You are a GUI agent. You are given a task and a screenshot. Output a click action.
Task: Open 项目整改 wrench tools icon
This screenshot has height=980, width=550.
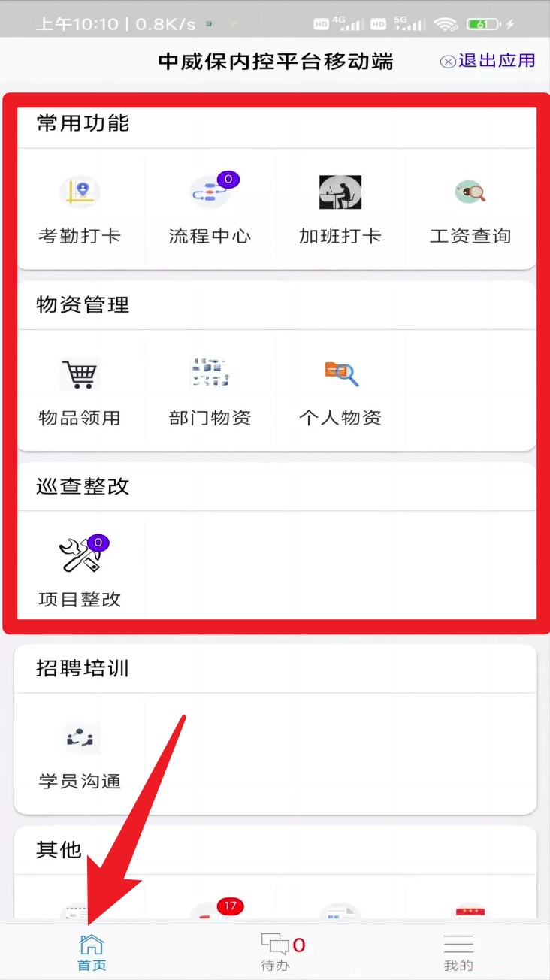pyautogui.click(x=80, y=555)
